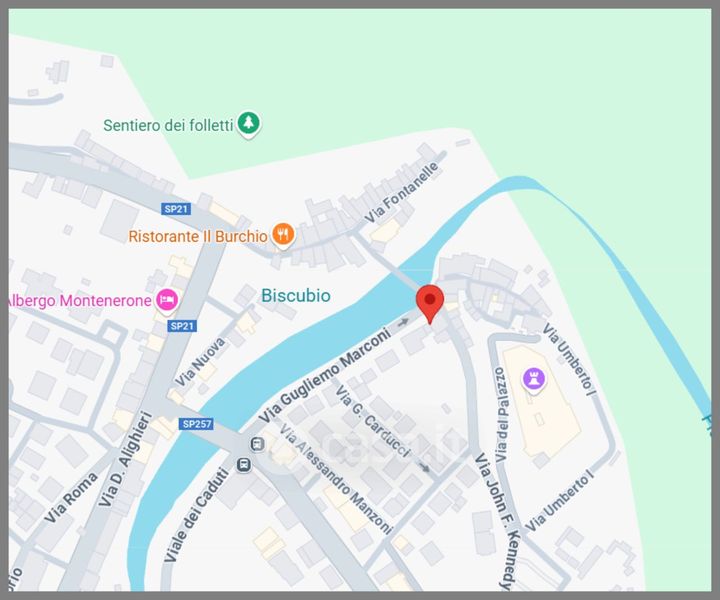
Task: Select the Albergo Montenerone text label
Action: tap(79, 301)
